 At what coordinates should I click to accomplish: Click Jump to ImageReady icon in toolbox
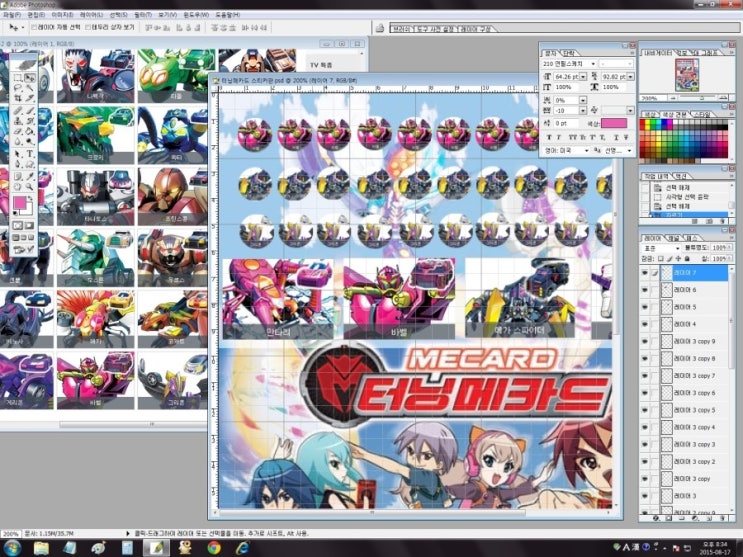tap(24, 249)
